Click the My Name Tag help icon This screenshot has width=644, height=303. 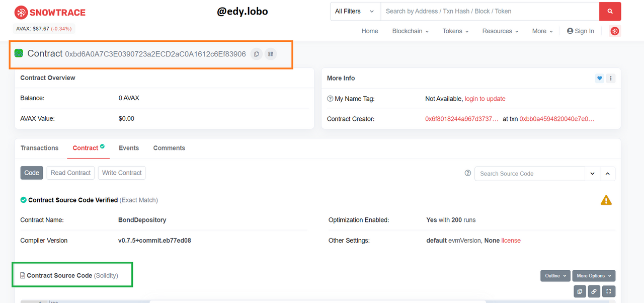click(x=330, y=99)
